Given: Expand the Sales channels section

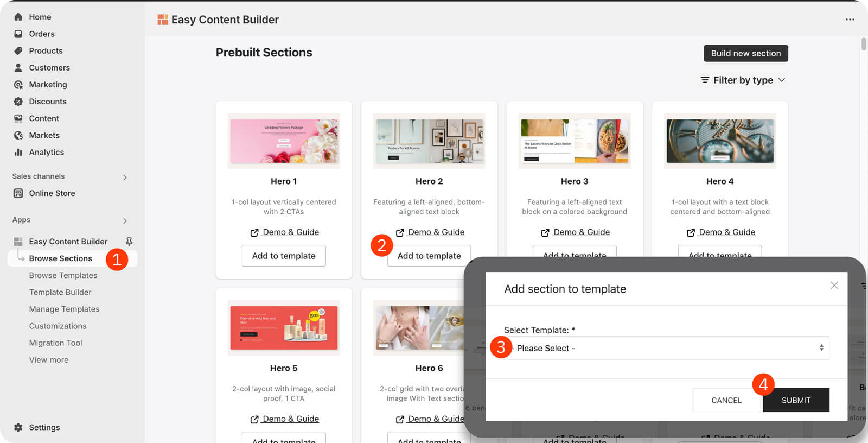Looking at the screenshot, I should tap(125, 177).
